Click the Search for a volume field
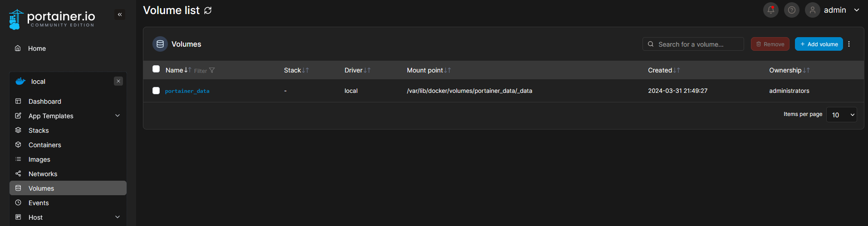Viewport: 868px width, 226px height. pyautogui.click(x=693, y=44)
